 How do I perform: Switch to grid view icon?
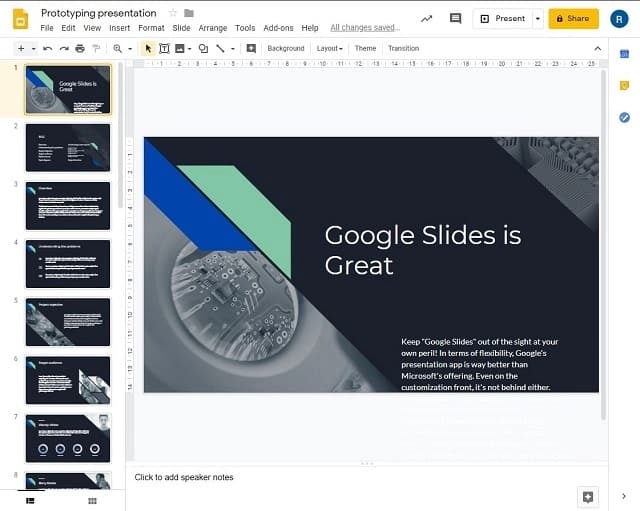tap(92, 501)
